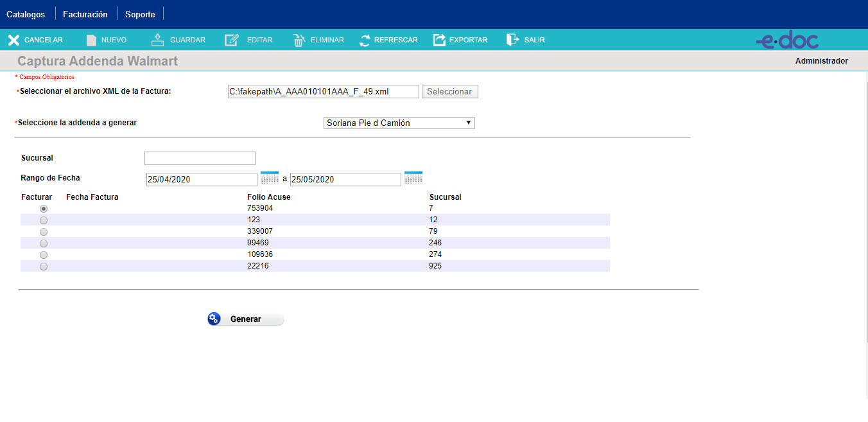Click the ELIMINAR toolbar label
The height and width of the screenshot is (422, 868).
(327, 40)
